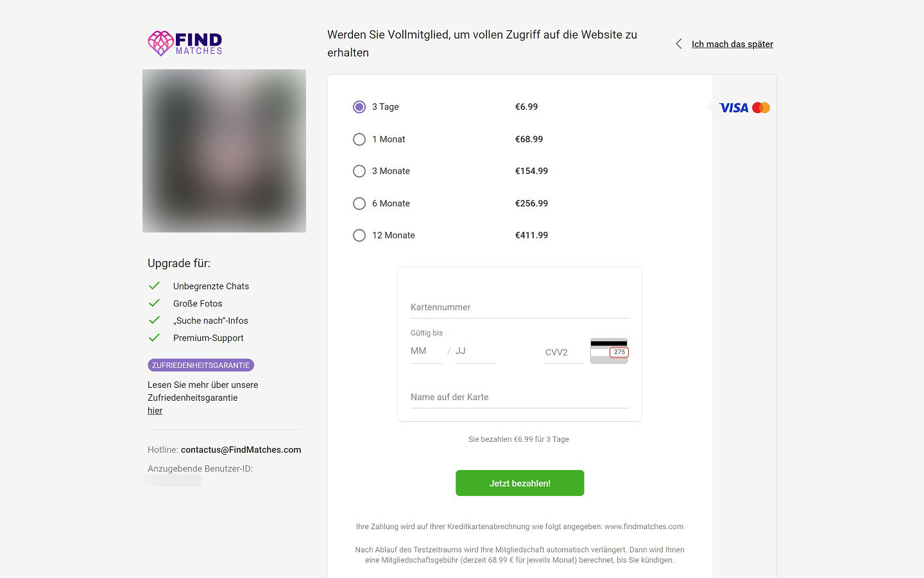Click the checkmark beside Unbegrenzte Chats
This screenshot has width=924, height=578.
point(154,286)
